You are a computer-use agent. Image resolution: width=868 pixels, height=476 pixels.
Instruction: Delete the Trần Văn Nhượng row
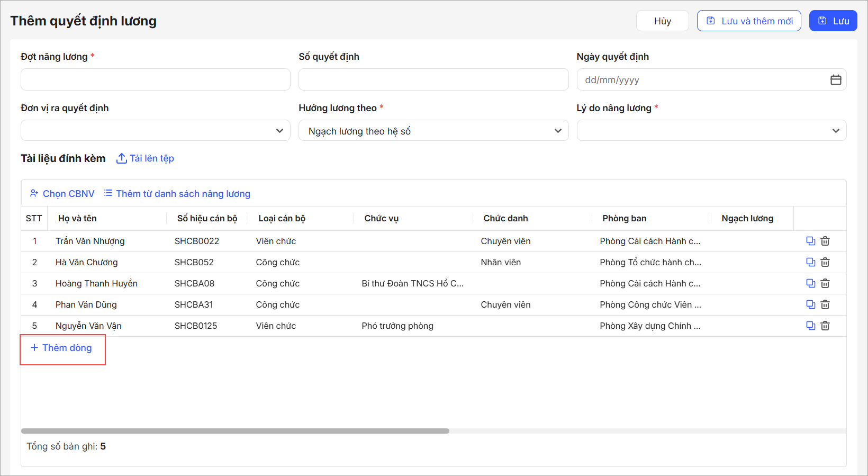click(825, 241)
